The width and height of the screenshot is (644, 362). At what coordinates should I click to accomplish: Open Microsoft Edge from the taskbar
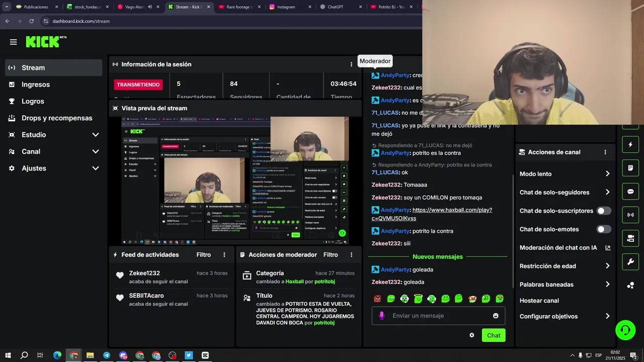tap(57, 355)
